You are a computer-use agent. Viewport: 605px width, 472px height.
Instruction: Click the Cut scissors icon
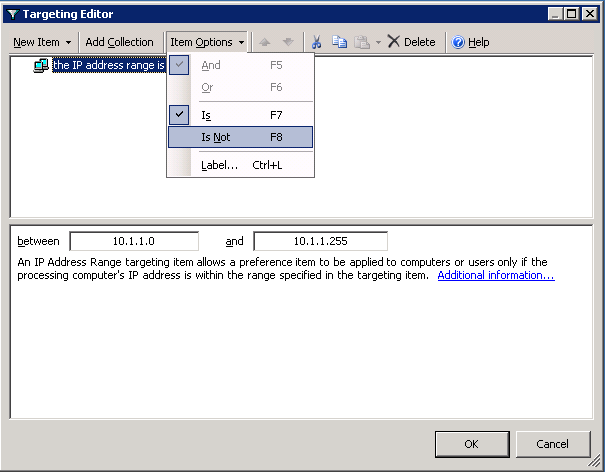click(316, 42)
